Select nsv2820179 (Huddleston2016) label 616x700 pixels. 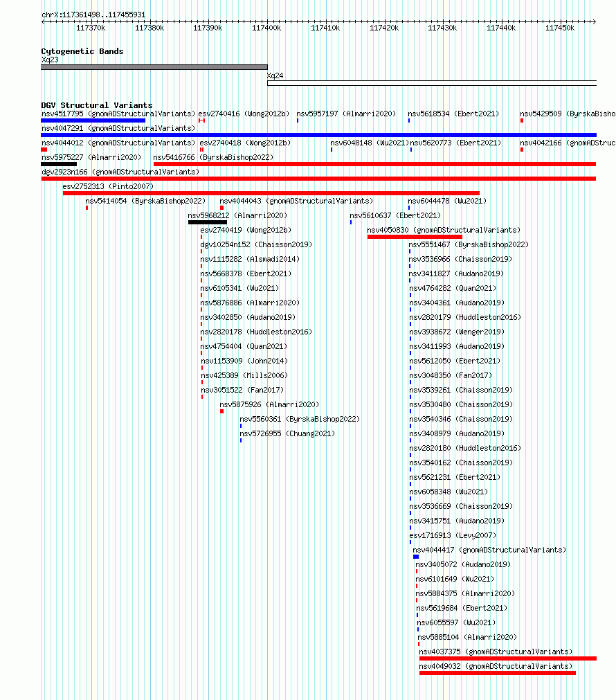tap(465, 317)
